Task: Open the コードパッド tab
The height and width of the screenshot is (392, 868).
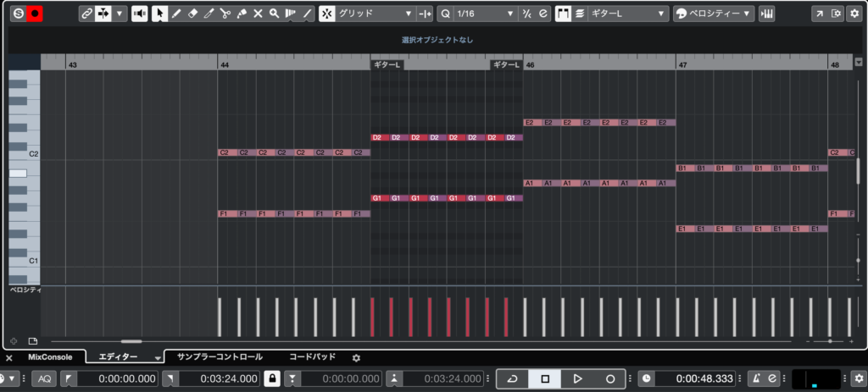Action: click(312, 357)
